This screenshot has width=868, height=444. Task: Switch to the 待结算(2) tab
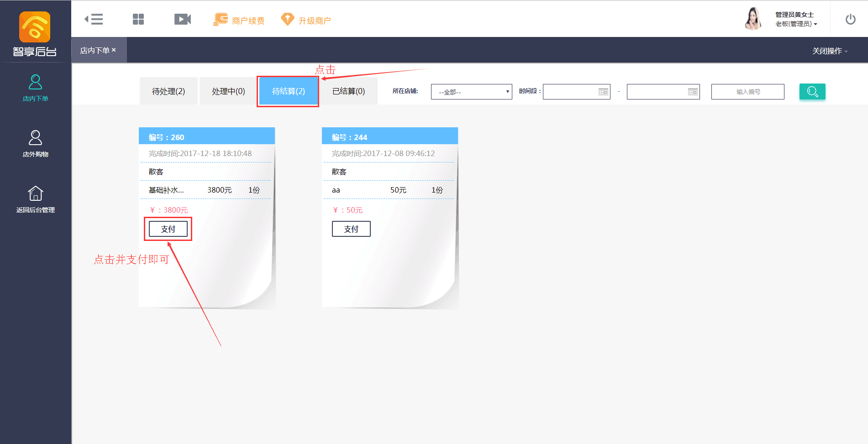(288, 91)
